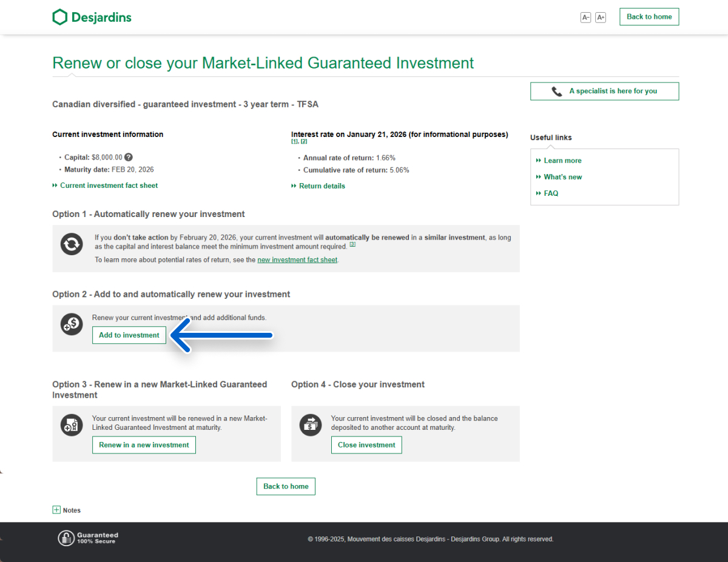The width and height of the screenshot is (728, 562).
Task: Click the automatic renewal circular arrows icon
Action: pyautogui.click(x=72, y=244)
